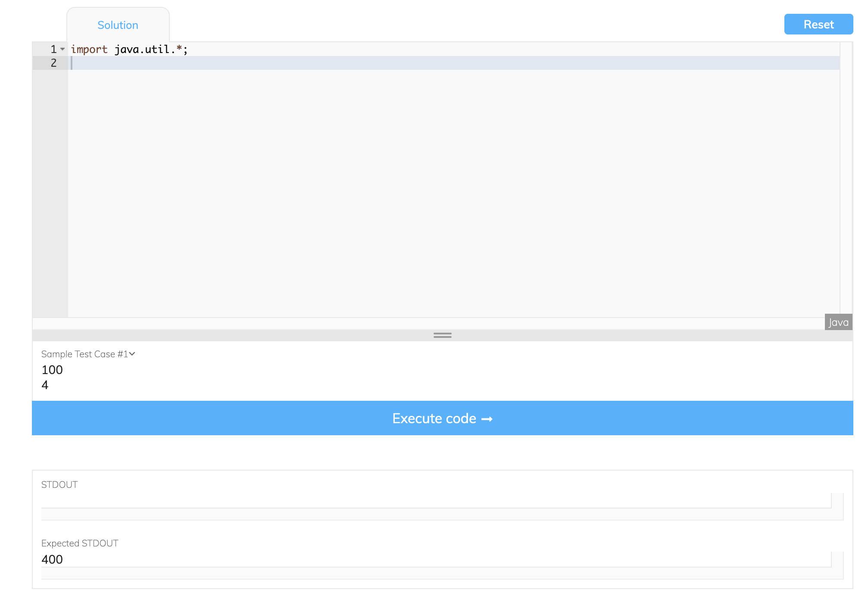Click line number 2 in the gutter
This screenshot has height=599, width=868.
pyautogui.click(x=53, y=62)
